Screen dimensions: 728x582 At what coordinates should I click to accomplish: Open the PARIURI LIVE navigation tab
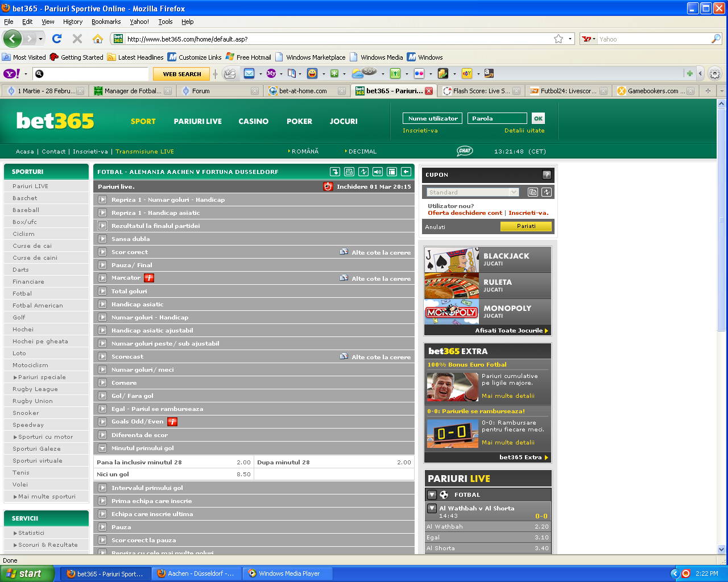click(198, 121)
